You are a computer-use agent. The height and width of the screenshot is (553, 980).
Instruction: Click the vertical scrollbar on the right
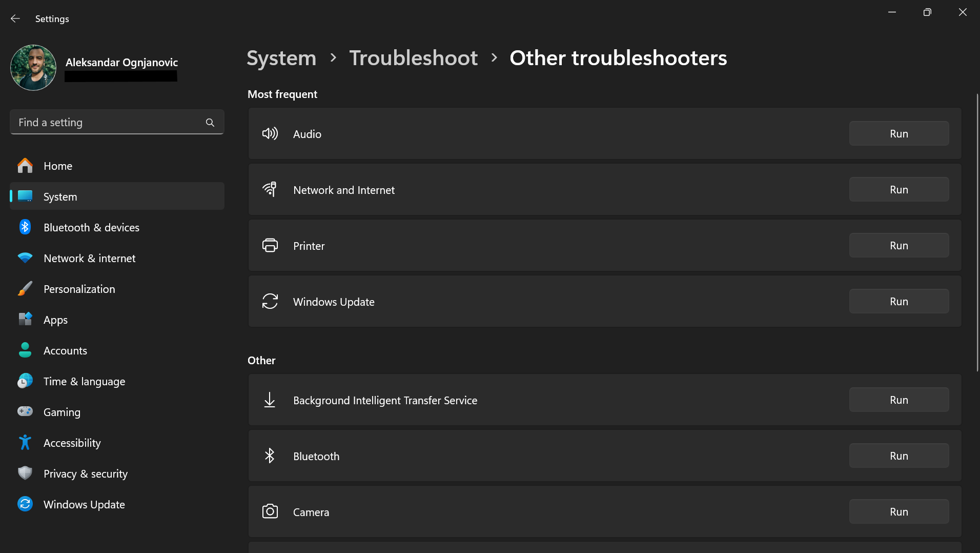[x=977, y=232]
